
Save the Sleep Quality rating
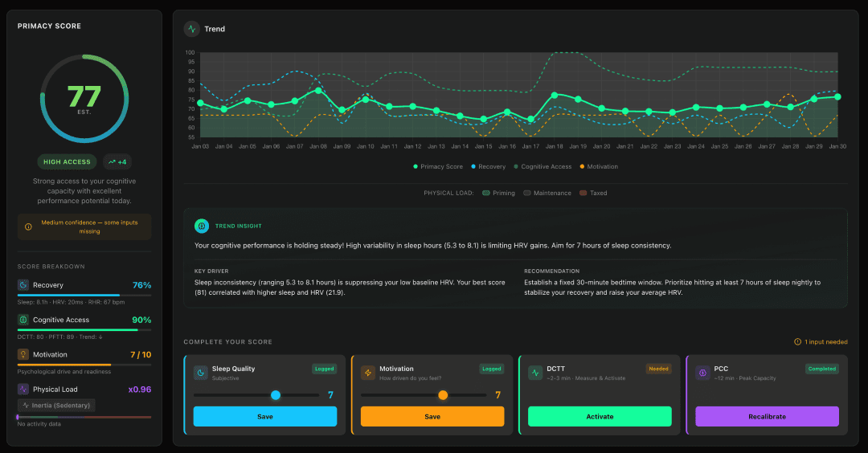pyautogui.click(x=265, y=417)
